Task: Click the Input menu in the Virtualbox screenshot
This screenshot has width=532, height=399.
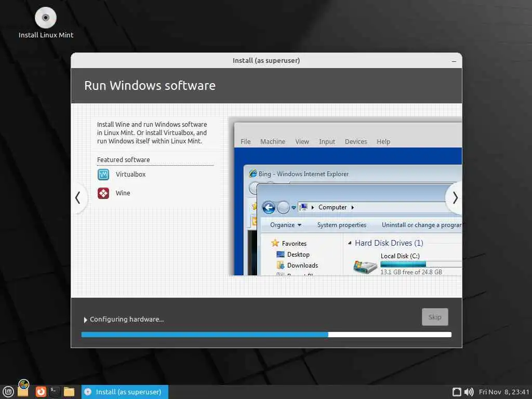Action: coord(327,141)
